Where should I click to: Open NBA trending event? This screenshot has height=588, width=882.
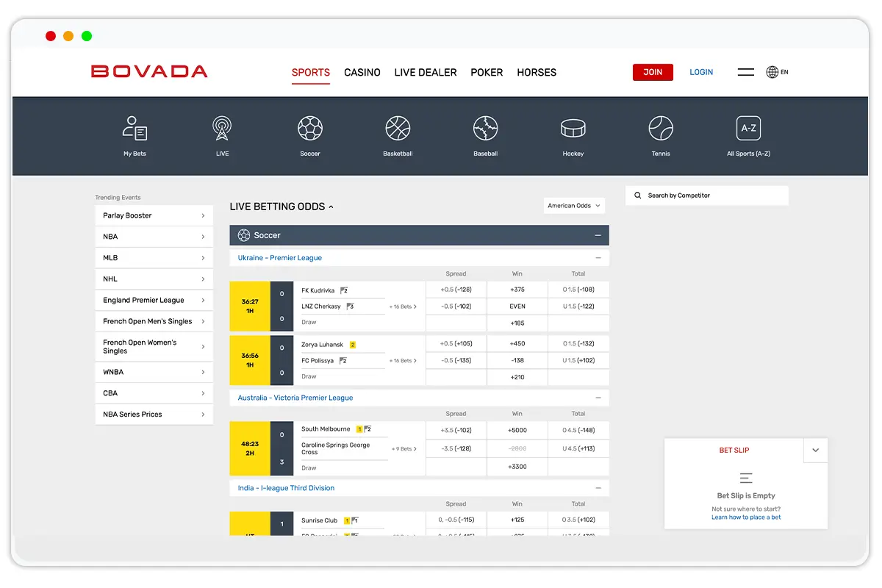[x=154, y=237]
